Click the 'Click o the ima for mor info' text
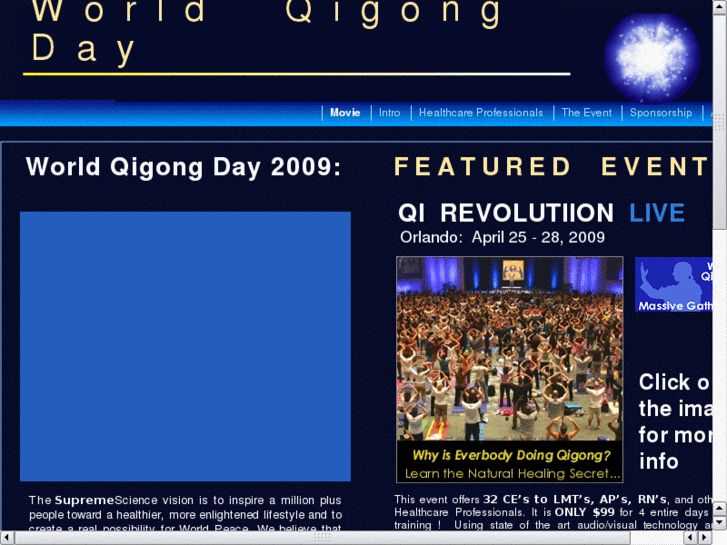The width and height of the screenshot is (727, 545). tap(675, 422)
